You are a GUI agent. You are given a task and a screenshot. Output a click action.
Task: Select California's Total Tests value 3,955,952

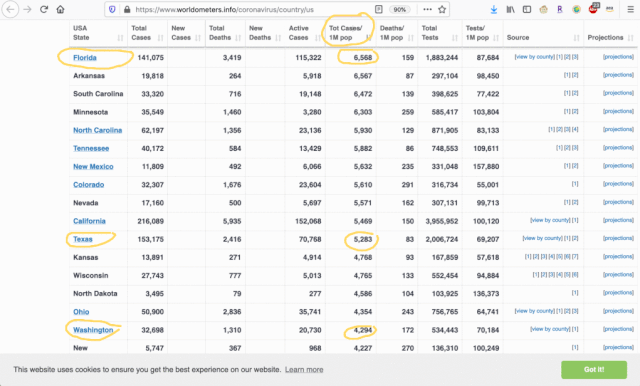[442, 221]
